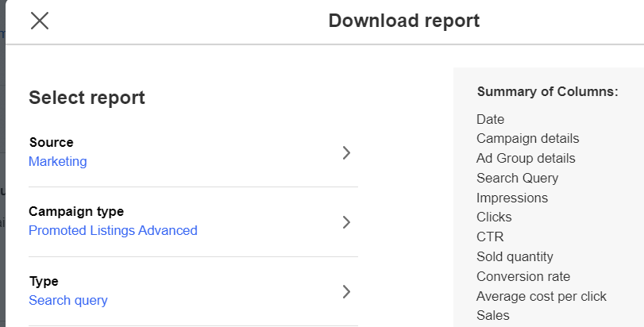644x327 pixels.
Task: Click Average cost per click entry
Action: click(x=542, y=296)
